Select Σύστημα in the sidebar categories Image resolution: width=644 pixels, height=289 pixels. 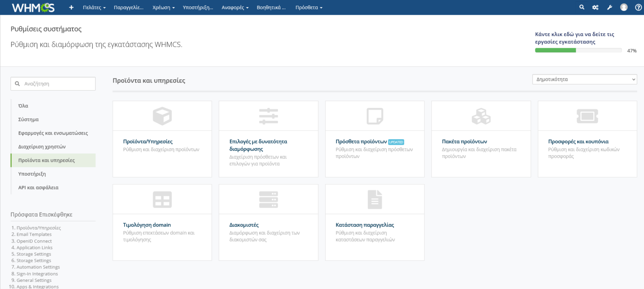pyautogui.click(x=29, y=120)
